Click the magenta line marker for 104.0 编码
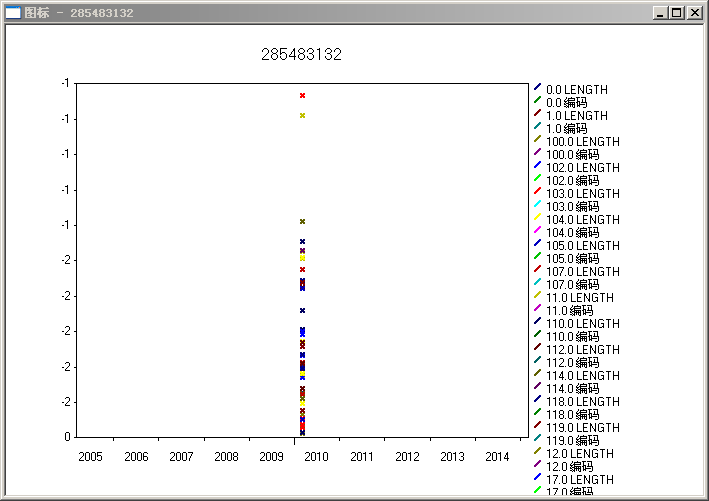The width and height of the screenshot is (709, 501). tap(537, 230)
